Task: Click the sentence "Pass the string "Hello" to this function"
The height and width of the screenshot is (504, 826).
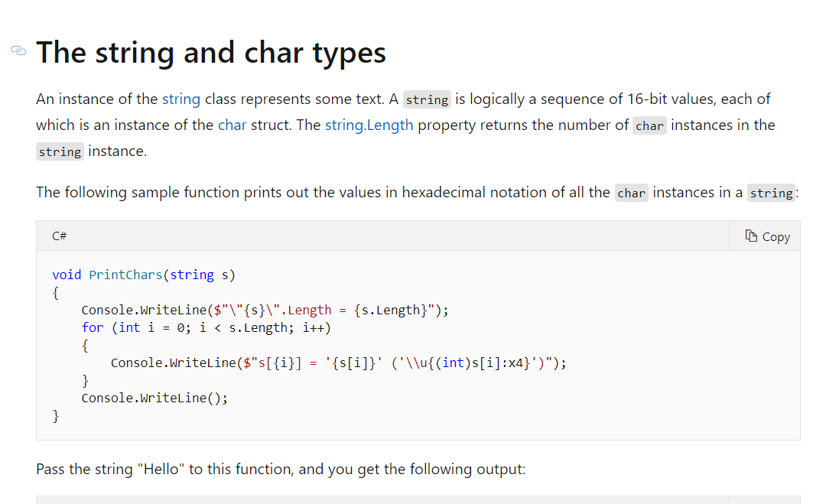Action: point(281,469)
